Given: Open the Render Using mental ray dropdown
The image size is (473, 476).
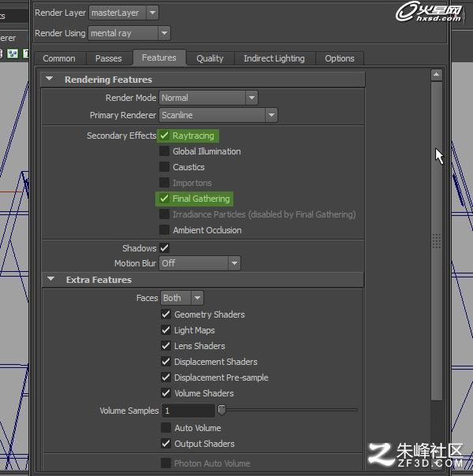Looking at the screenshot, I should pos(129,33).
